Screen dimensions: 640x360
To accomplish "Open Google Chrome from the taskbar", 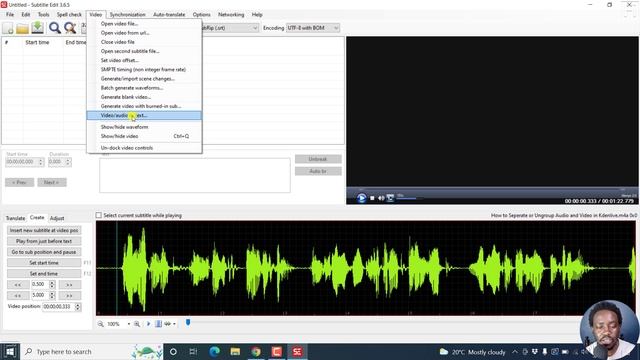I will click(256, 351).
